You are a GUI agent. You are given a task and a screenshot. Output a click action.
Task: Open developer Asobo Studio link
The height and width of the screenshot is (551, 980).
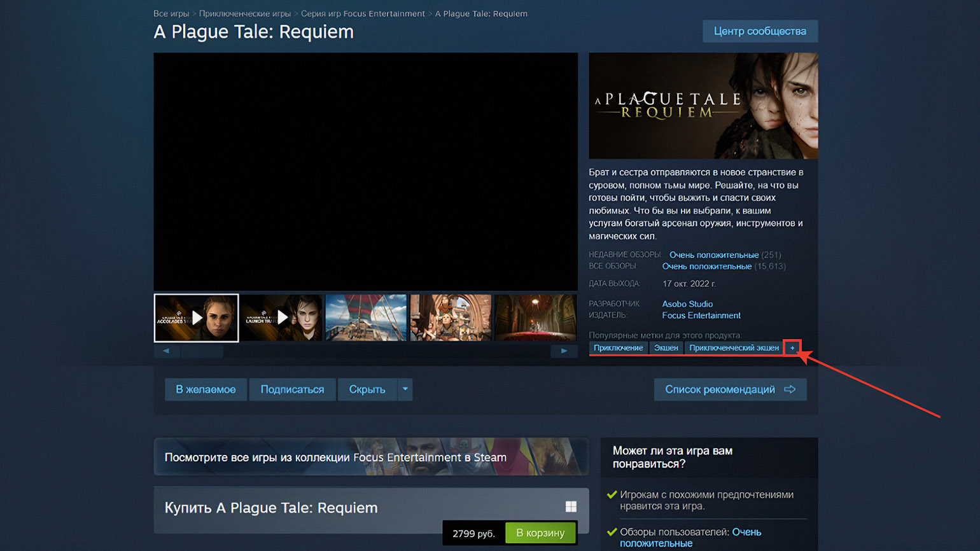687,304
